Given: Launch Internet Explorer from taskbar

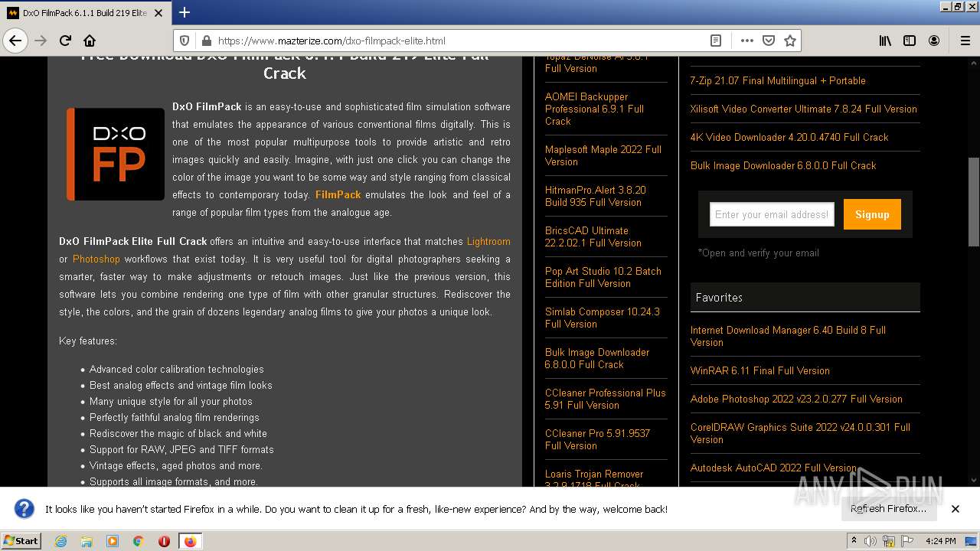Looking at the screenshot, I should pos(61,541).
